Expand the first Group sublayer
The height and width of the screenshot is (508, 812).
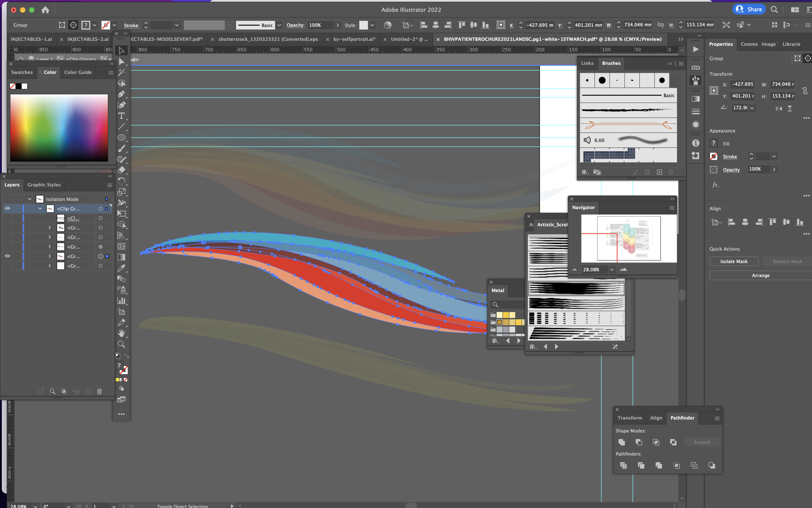pyautogui.click(x=50, y=228)
